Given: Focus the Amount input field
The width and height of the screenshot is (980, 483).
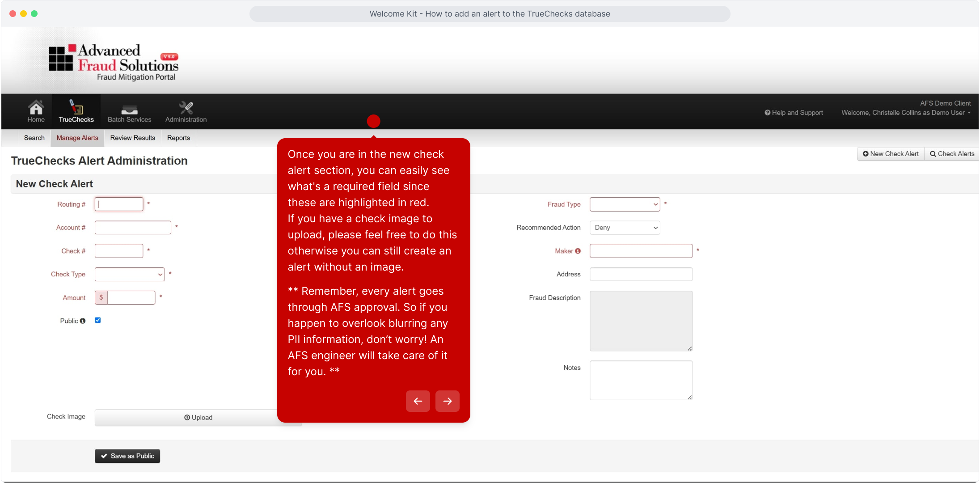Looking at the screenshot, I should [131, 297].
